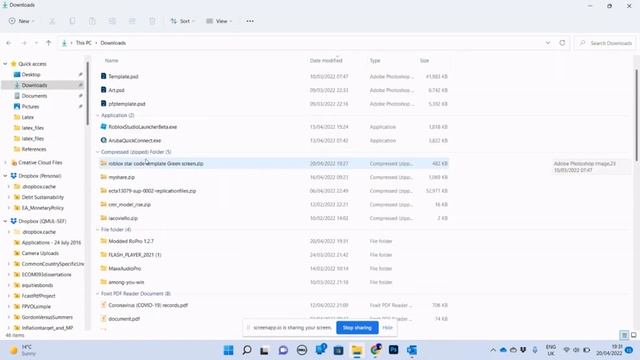Open the View dropdown

(219, 21)
